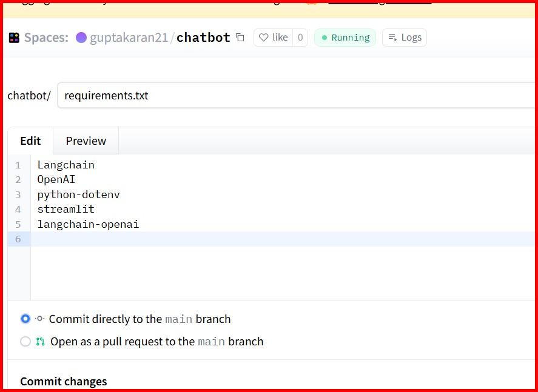538x392 pixels.
Task: Click the requirements.txt filename field
Action: [297, 95]
